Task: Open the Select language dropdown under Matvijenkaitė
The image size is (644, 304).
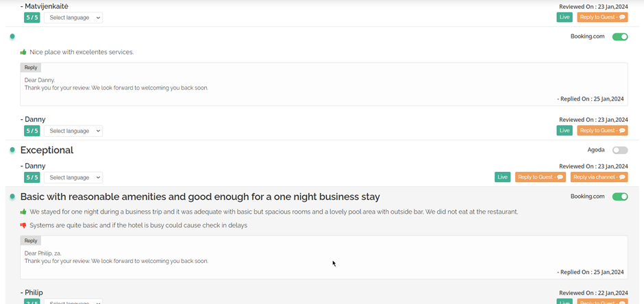Action: pyautogui.click(x=73, y=18)
